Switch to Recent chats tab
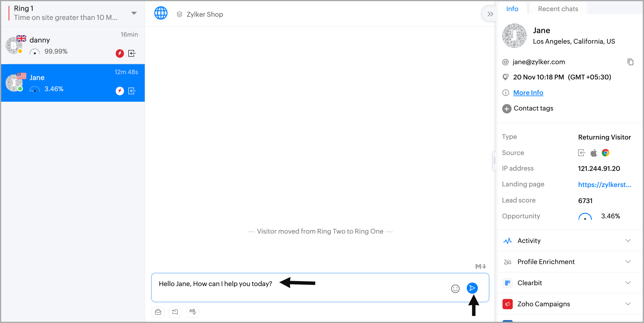This screenshot has height=323, width=644. pos(558,9)
